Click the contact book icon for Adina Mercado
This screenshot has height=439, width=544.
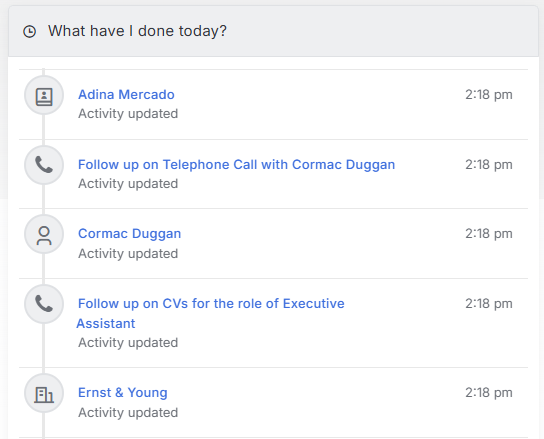(44, 96)
